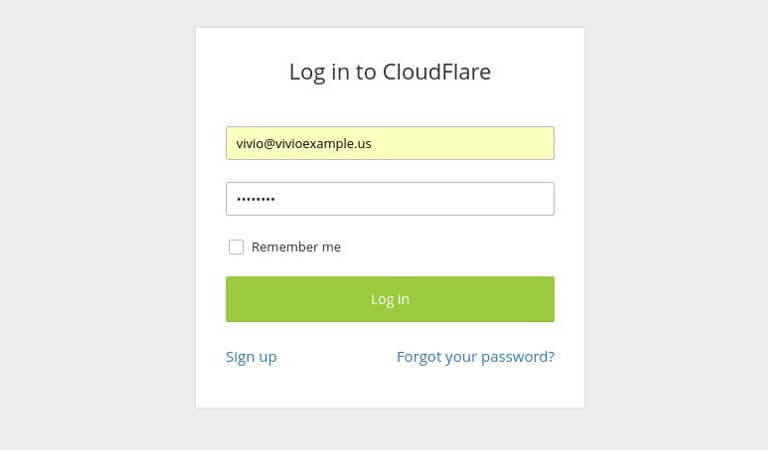Click the wide green button under Remember me
Image resolution: width=768 pixels, height=450 pixels.
390,299
